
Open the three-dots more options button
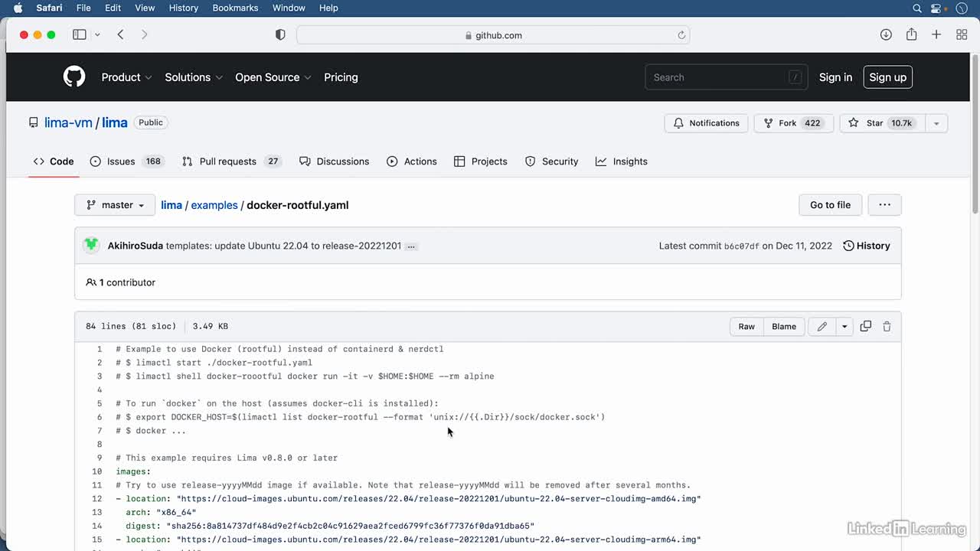[885, 205]
